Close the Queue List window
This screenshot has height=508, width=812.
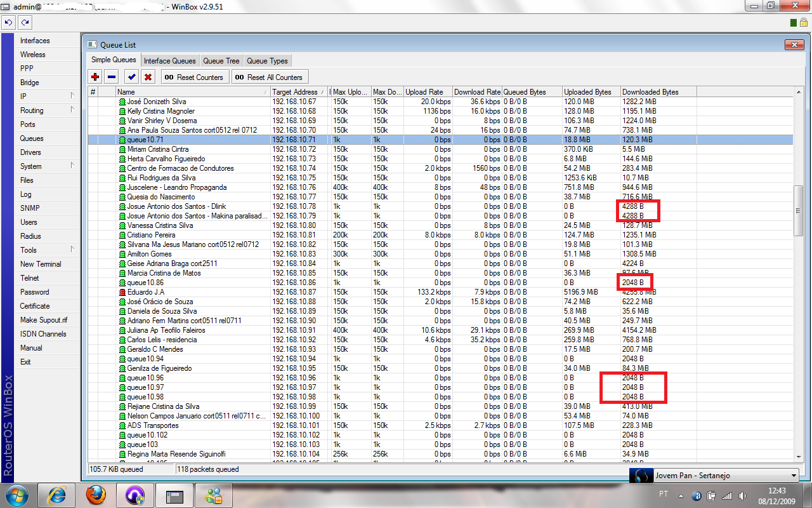pos(794,44)
